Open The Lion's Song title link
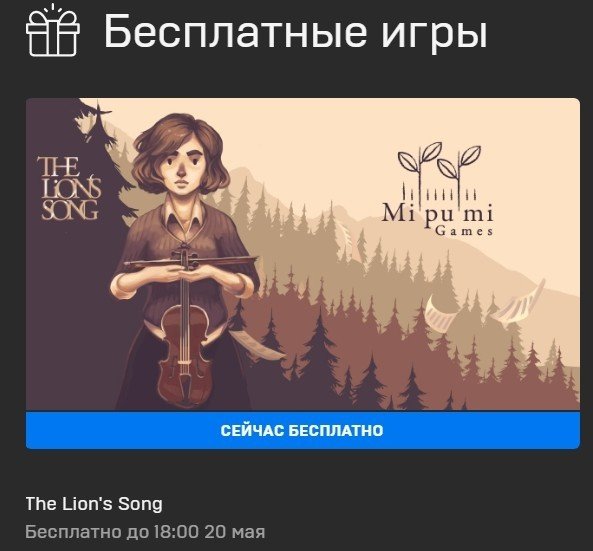 pos(94,504)
